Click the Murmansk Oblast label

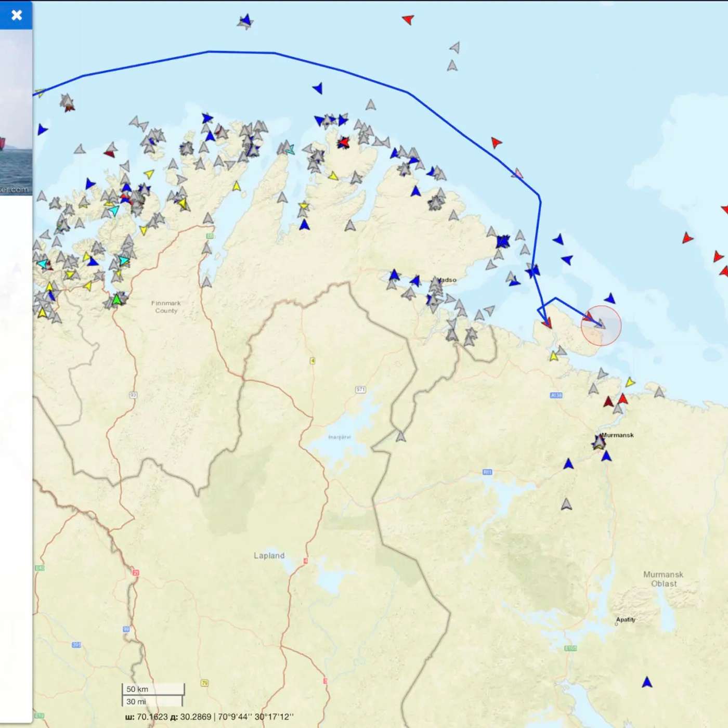pyautogui.click(x=664, y=579)
